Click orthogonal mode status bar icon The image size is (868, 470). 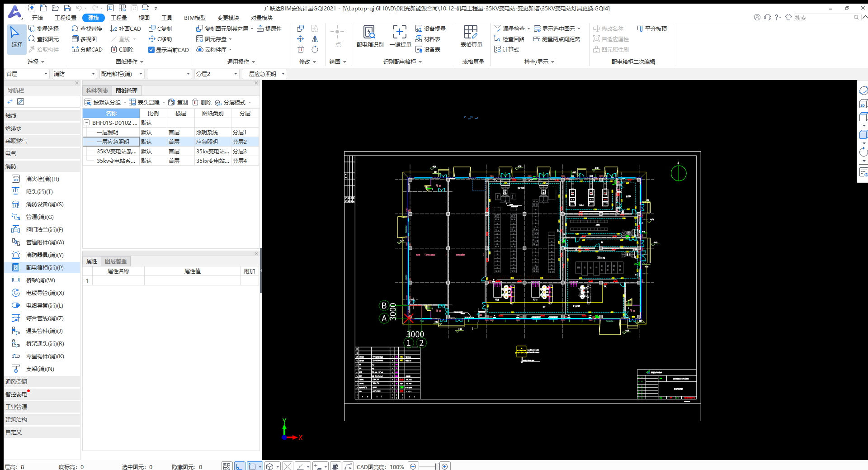pos(240,466)
